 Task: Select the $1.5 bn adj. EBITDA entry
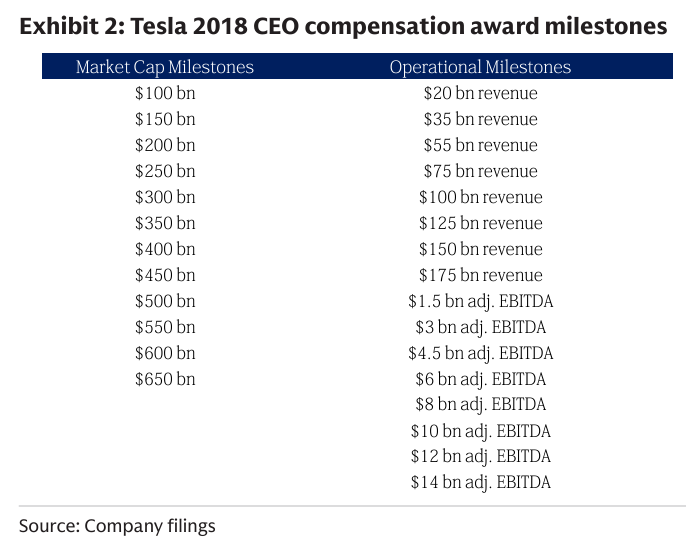pyautogui.click(x=480, y=301)
